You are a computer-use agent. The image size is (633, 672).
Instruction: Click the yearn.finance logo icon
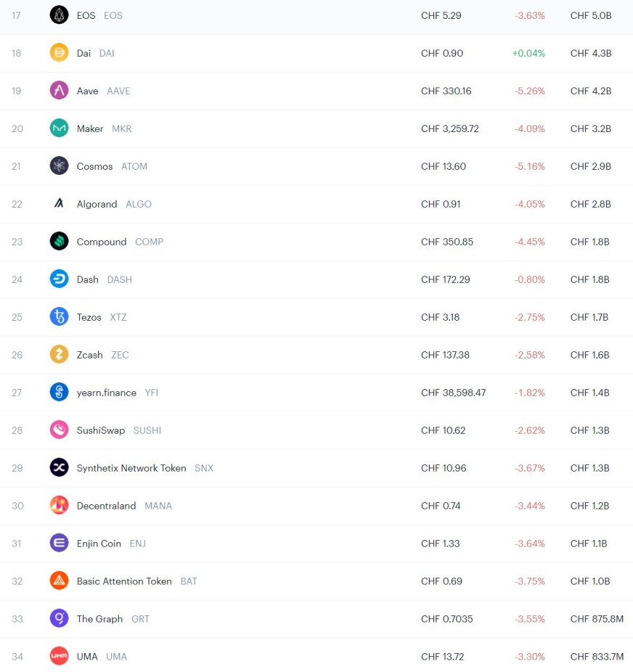[59, 392]
